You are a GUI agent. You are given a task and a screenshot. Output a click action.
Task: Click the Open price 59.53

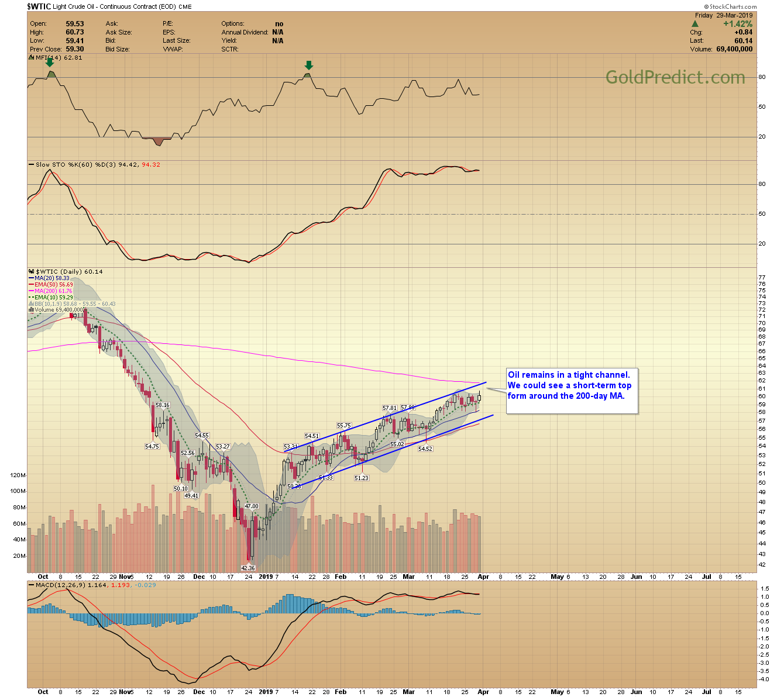pyautogui.click(x=75, y=24)
